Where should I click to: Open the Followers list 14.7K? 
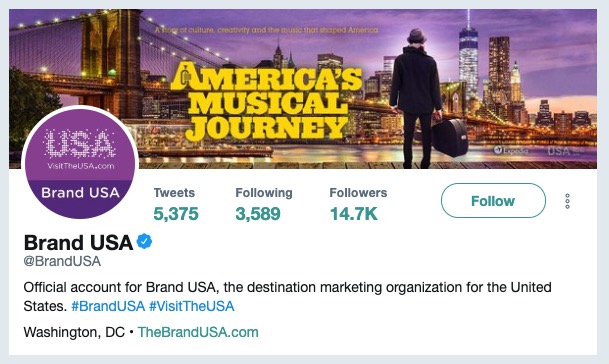pos(353,214)
